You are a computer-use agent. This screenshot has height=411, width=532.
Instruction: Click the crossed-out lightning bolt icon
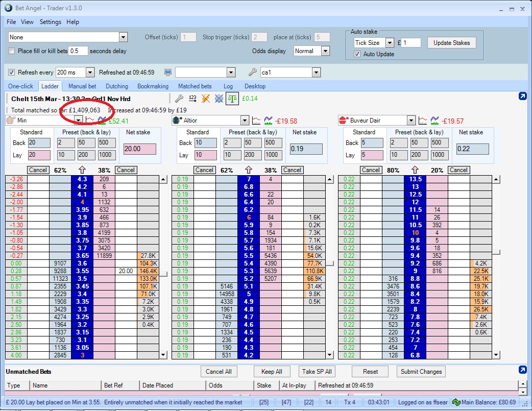(x=206, y=98)
